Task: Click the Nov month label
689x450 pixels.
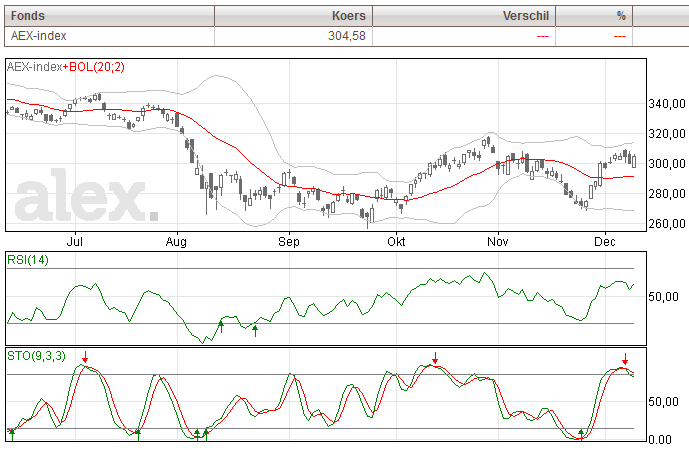Action: 498,241
